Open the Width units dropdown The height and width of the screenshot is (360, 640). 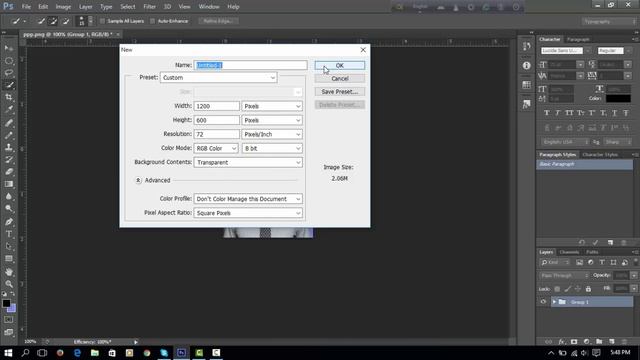click(x=272, y=106)
